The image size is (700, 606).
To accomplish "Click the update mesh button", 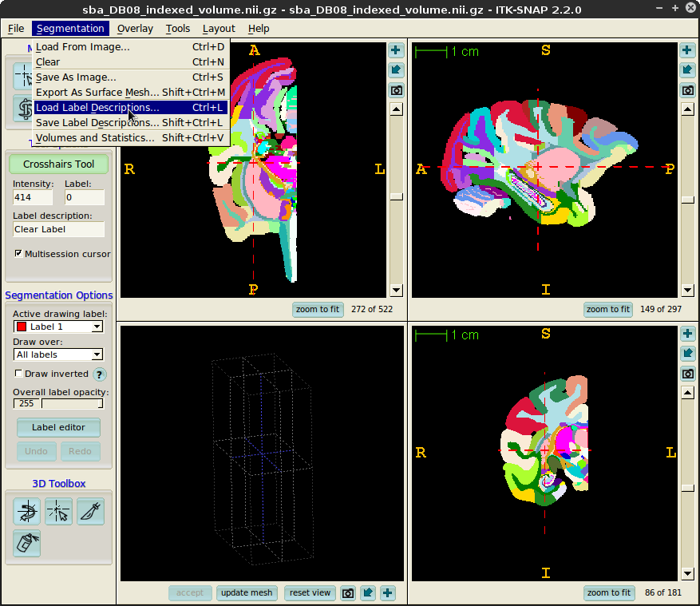I will point(247,592).
